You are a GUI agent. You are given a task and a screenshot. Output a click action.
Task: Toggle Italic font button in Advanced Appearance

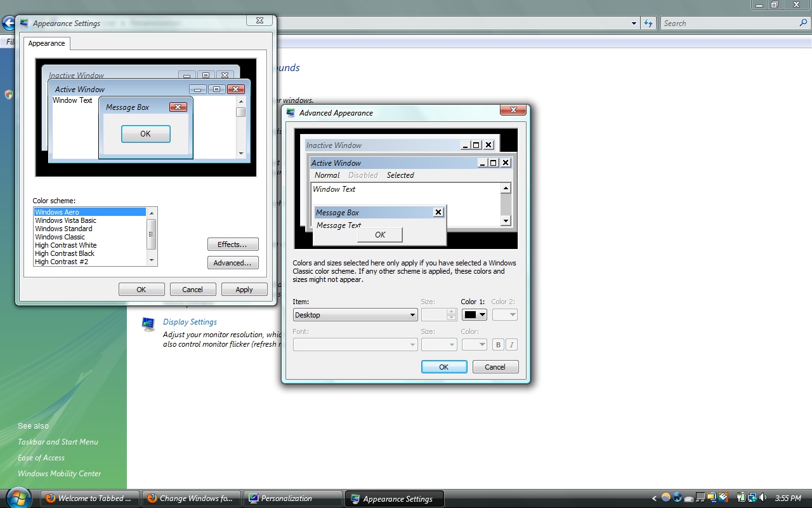[x=511, y=345]
